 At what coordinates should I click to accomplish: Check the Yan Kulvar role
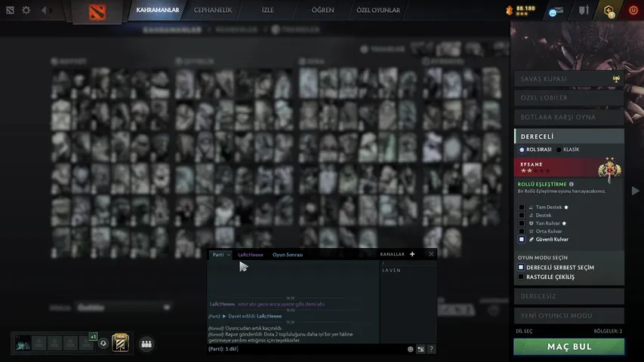(521, 223)
